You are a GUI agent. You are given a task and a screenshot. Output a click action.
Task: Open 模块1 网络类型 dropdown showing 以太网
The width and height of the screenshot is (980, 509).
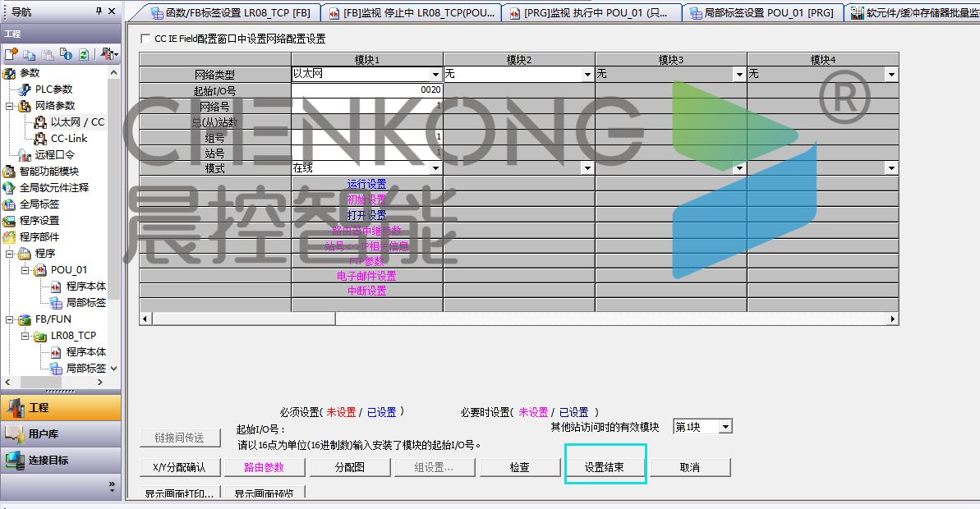[435, 75]
